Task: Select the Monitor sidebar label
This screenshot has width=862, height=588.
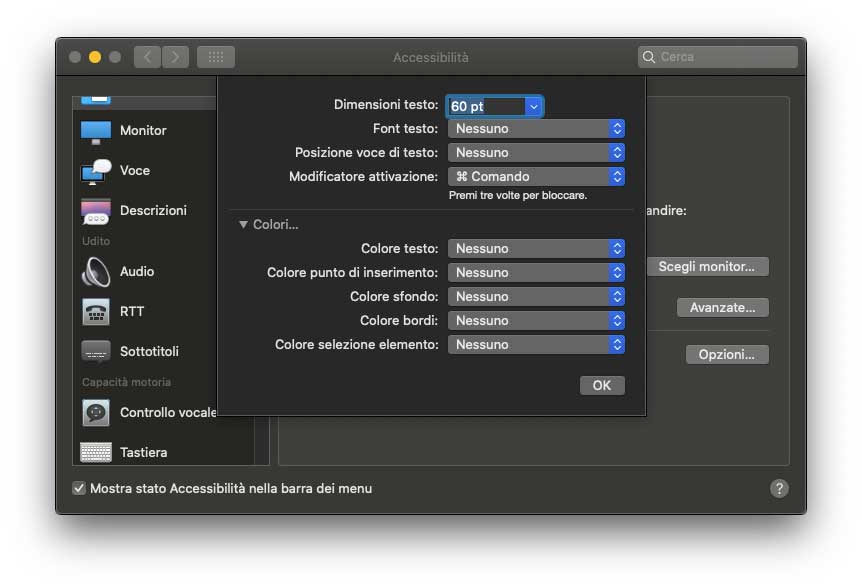Action: tap(143, 131)
